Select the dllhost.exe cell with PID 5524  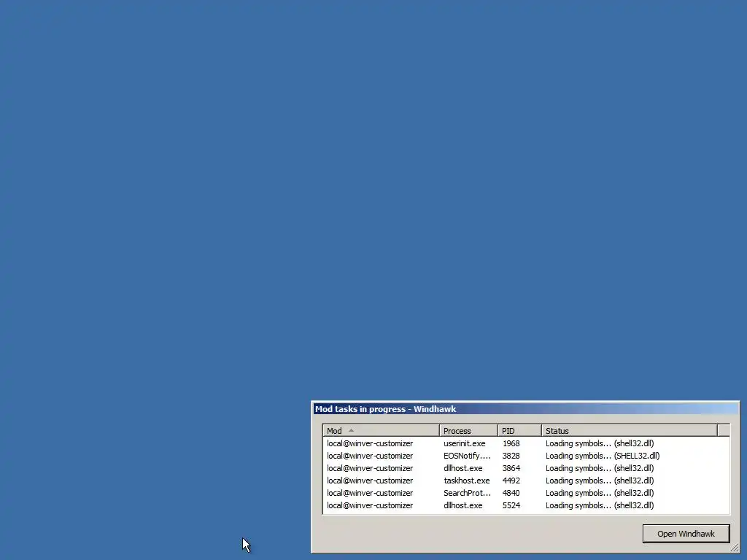coord(462,505)
